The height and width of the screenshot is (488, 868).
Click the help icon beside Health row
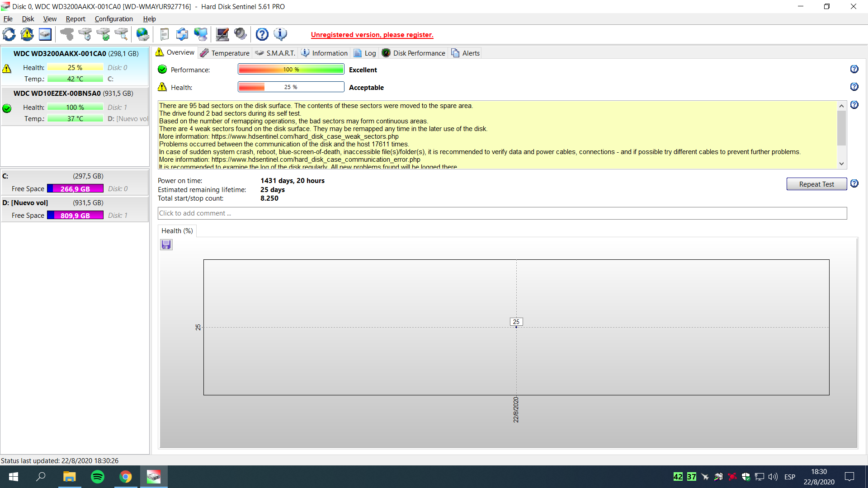(x=854, y=87)
